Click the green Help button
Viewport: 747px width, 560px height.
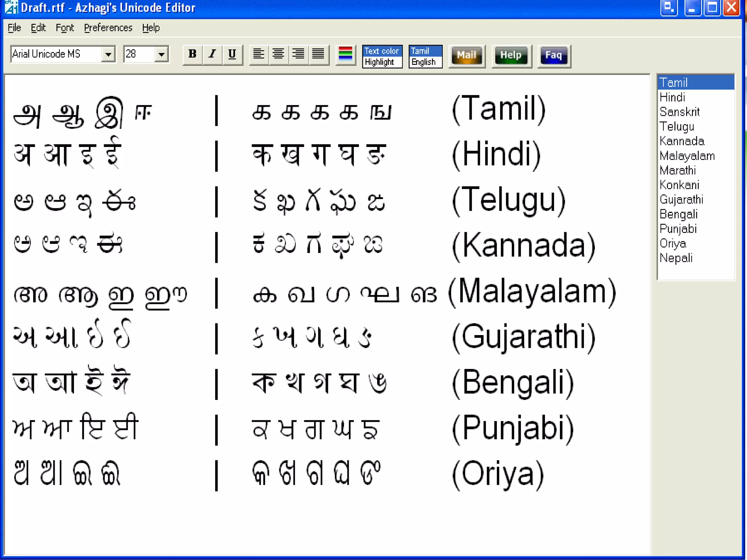(x=511, y=55)
